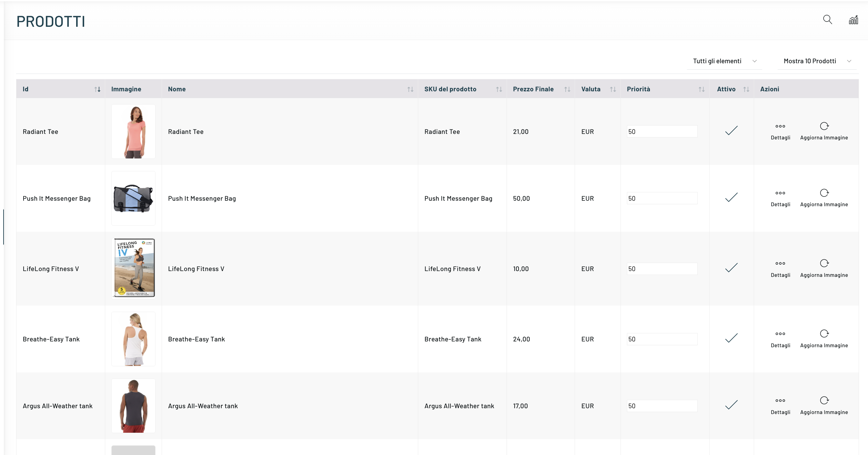Click the Priorità field for Breathe-Easy Tank

point(661,339)
